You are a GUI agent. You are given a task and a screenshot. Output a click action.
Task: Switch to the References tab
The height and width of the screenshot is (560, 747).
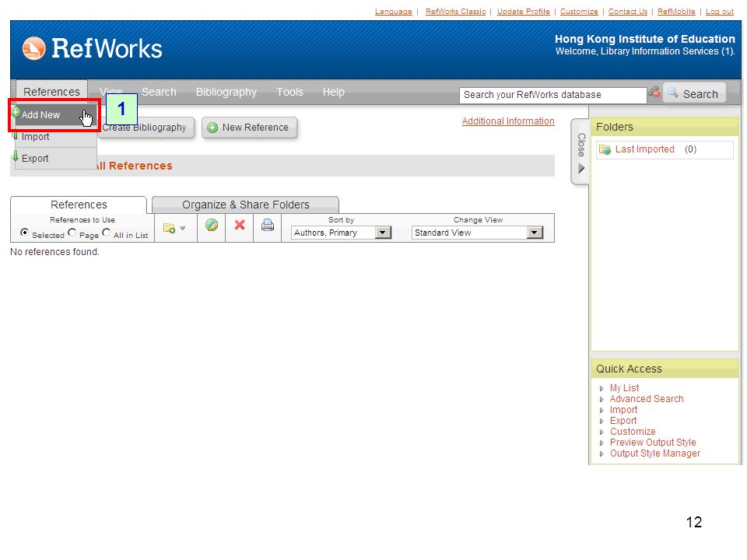coord(79,205)
